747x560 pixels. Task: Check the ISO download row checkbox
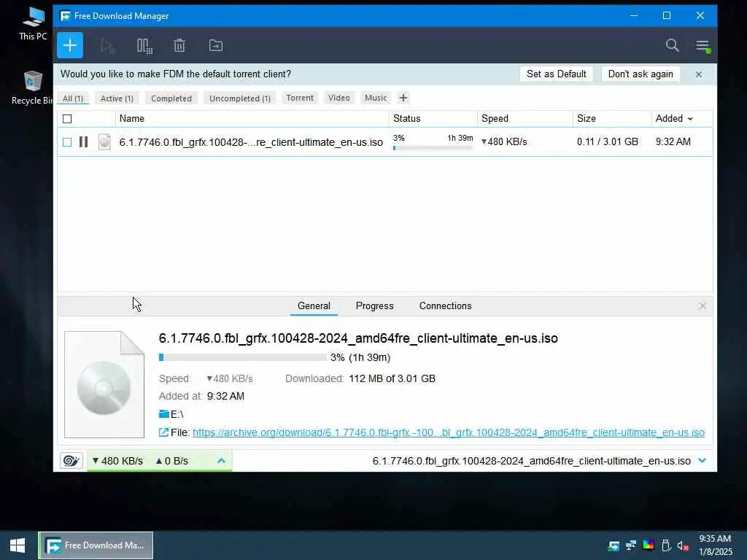click(x=67, y=142)
